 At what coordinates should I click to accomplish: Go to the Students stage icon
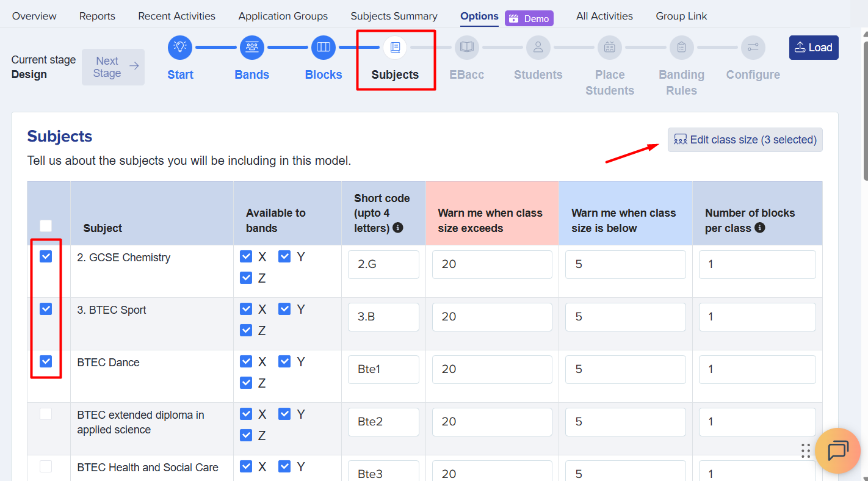coord(538,47)
